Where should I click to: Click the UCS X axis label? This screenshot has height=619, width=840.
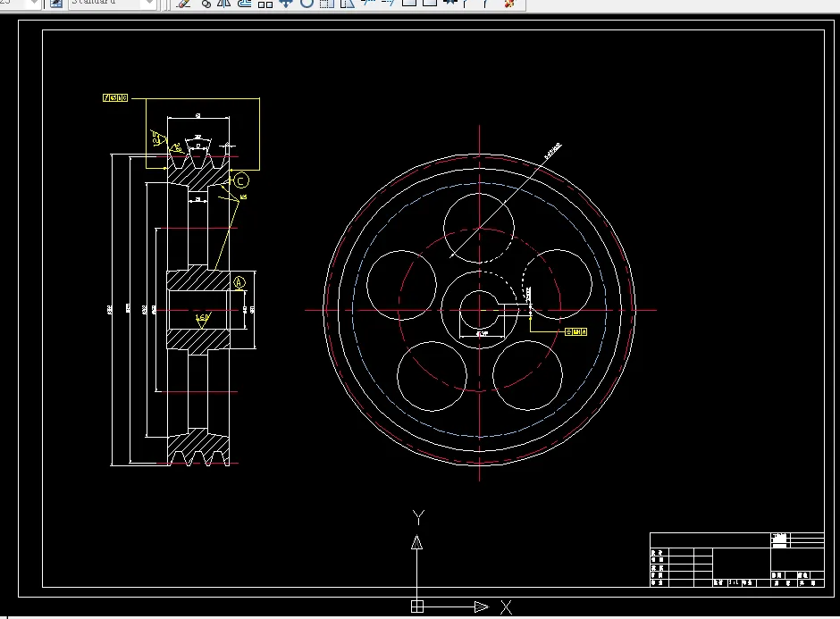pyautogui.click(x=507, y=607)
